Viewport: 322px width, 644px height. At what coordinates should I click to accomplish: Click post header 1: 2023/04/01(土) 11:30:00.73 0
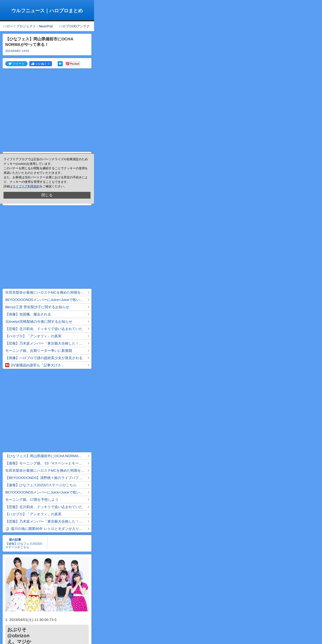pyautogui.click(x=31, y=620)
